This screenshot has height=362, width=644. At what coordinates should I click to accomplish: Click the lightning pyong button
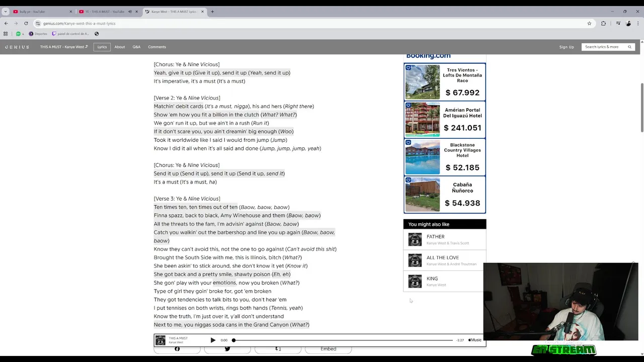(278, 349)
